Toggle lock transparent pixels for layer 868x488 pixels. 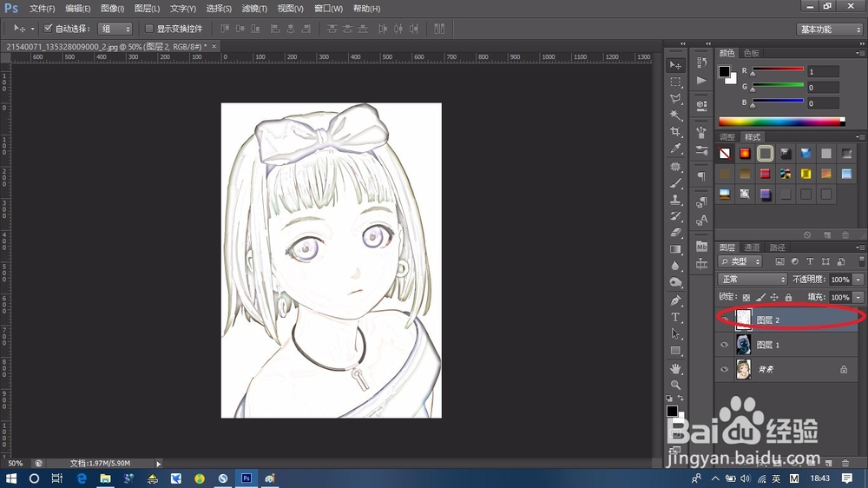(x=746, y=298)
